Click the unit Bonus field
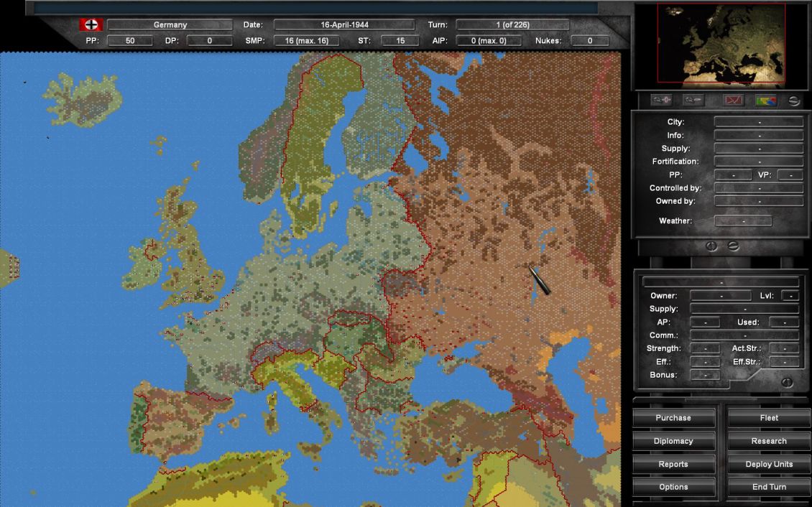 (705, 375)
